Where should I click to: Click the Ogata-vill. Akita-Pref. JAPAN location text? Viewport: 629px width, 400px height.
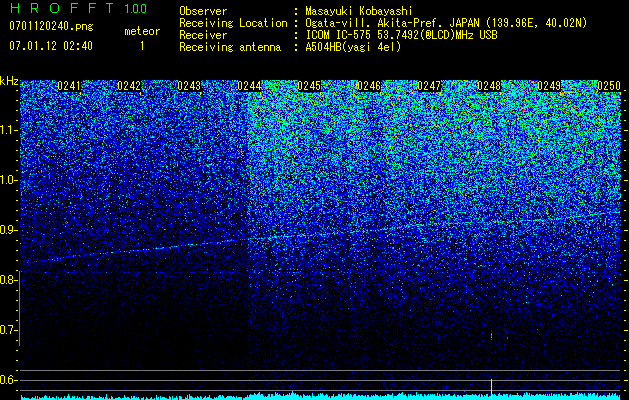click(x=446, y=23)
